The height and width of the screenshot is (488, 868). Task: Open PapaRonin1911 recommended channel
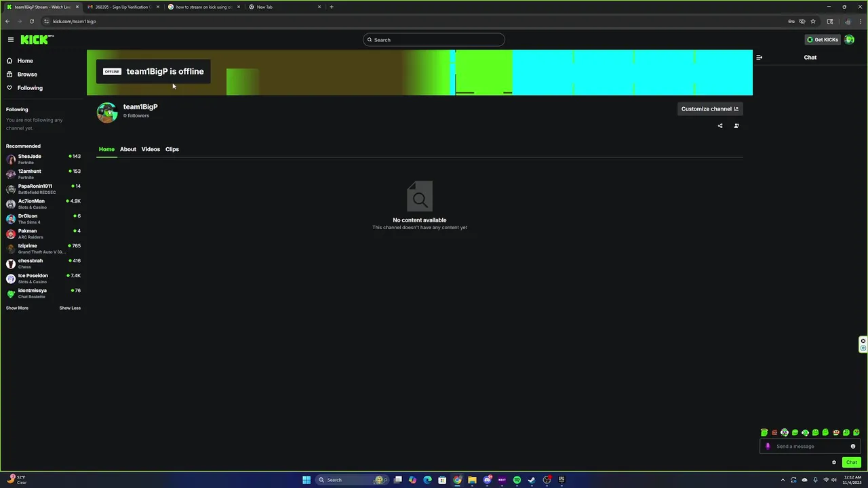click(43, 189)
